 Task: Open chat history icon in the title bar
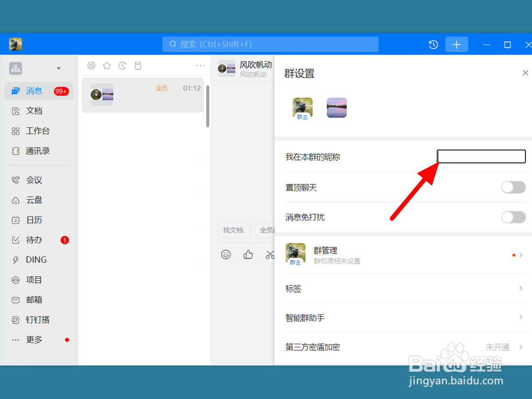pyautogui.click(x=433, y=44)
